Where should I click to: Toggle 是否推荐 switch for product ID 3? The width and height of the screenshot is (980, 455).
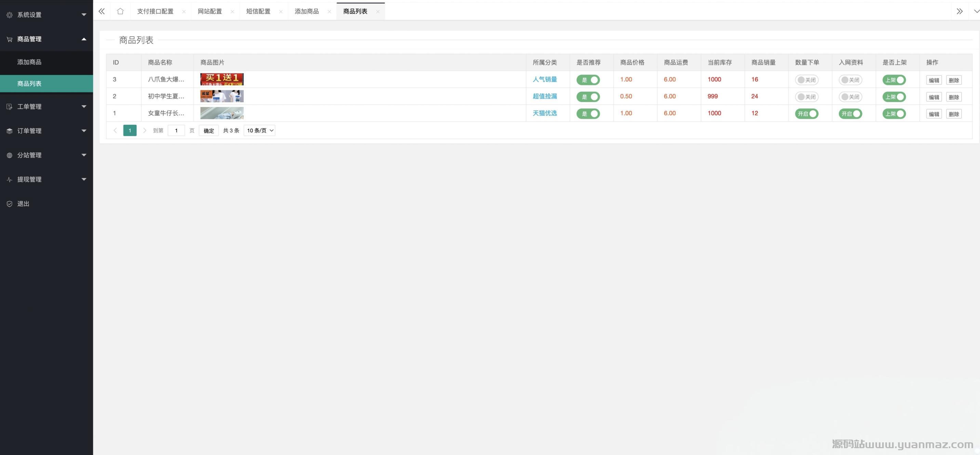click(588, 80)
